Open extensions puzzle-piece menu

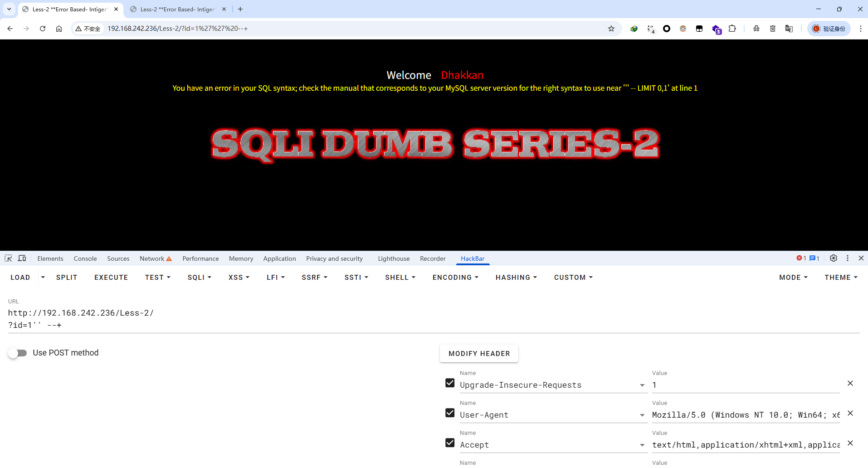tap(732, 29)
